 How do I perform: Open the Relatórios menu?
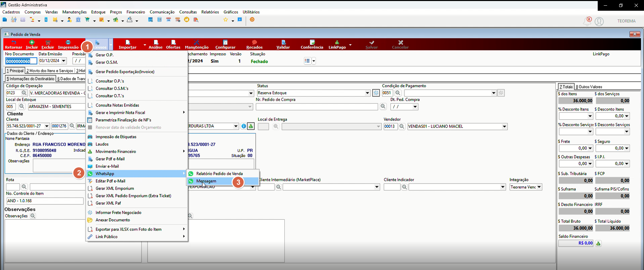coord(210,12)
